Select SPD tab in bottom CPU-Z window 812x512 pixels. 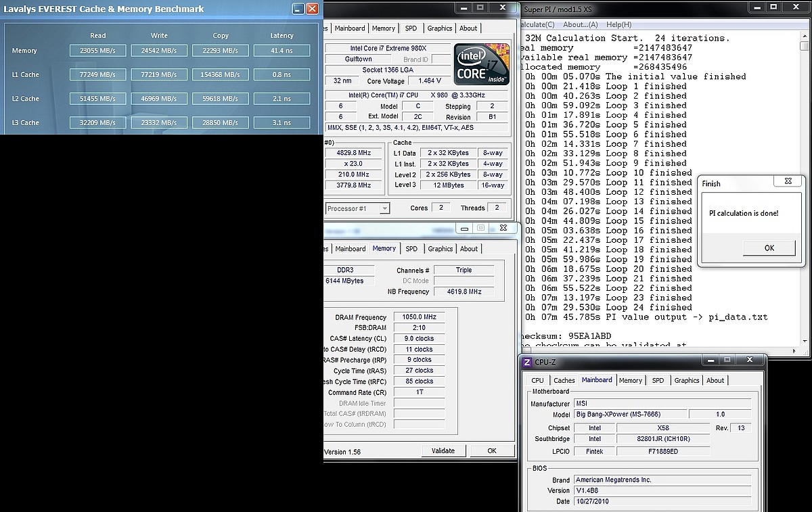point(658,381)
